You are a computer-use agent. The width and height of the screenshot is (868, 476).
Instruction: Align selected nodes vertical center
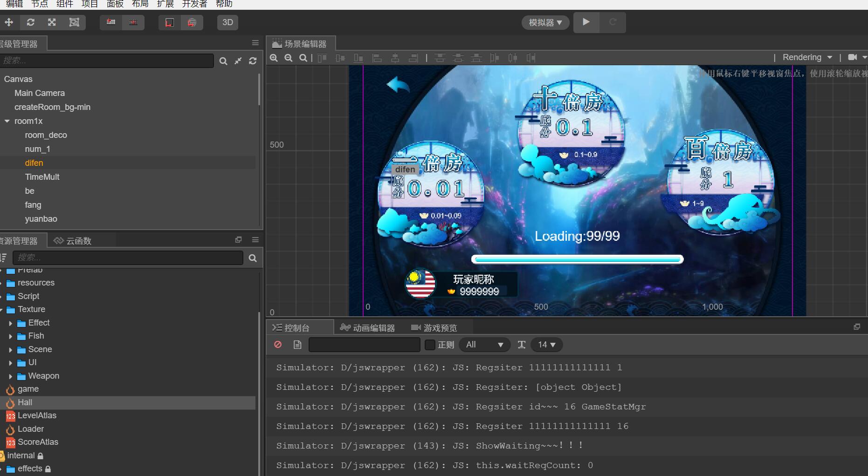point(340,58)
